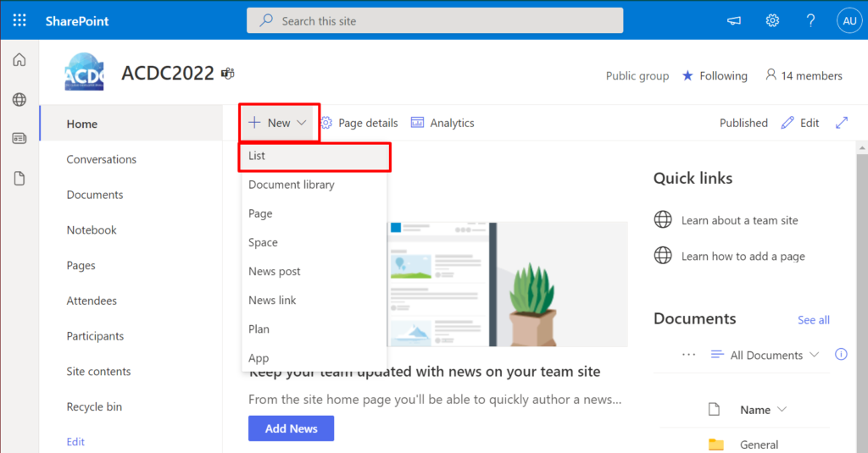
Task: Click the Published status text
Action: pyautogui.click(x=743, y=123)
